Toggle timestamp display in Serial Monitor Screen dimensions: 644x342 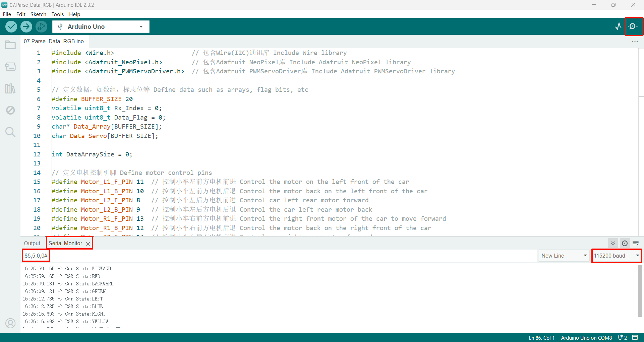[625, 243]
